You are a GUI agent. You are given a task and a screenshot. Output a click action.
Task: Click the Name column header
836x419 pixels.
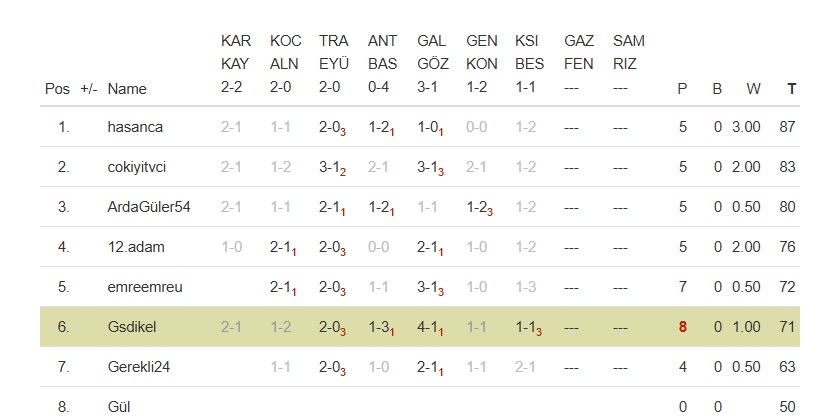[x=127, y=88]
